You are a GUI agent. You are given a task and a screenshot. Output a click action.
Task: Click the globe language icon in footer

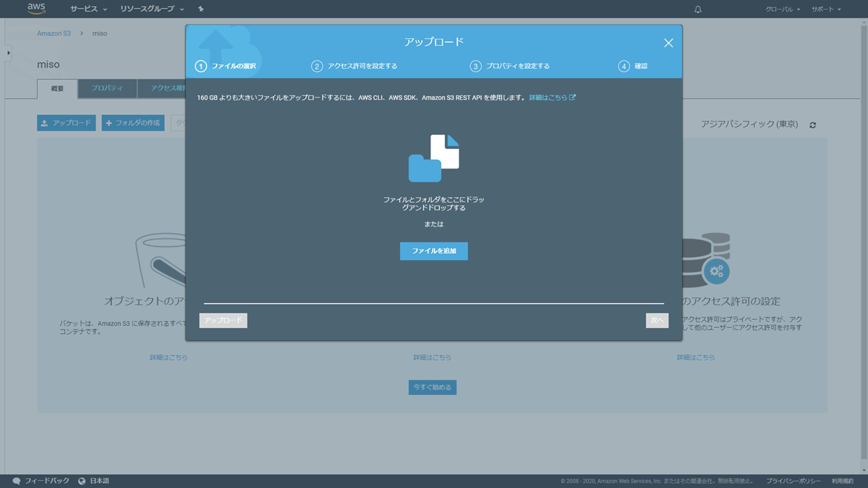tap(82, 481)
